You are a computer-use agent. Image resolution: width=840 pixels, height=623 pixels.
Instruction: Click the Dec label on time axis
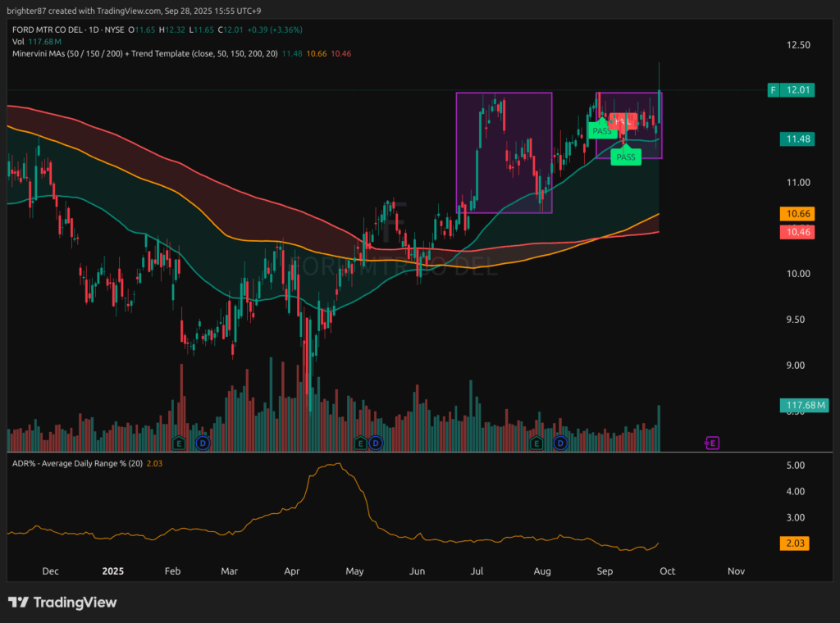(x=50, y=571)
